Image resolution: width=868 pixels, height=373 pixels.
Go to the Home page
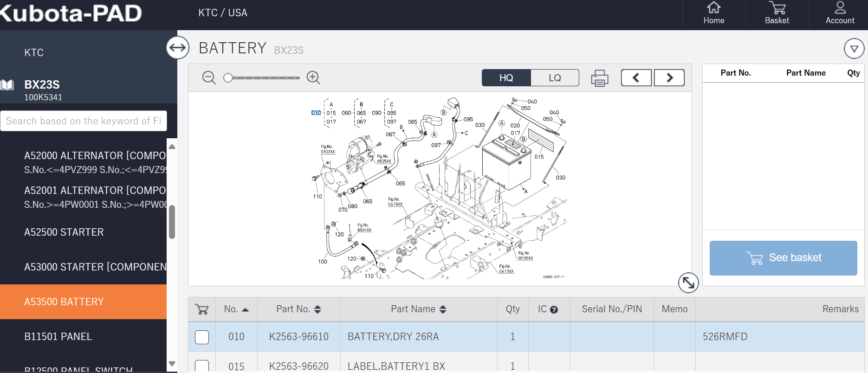tap(713, 13)
